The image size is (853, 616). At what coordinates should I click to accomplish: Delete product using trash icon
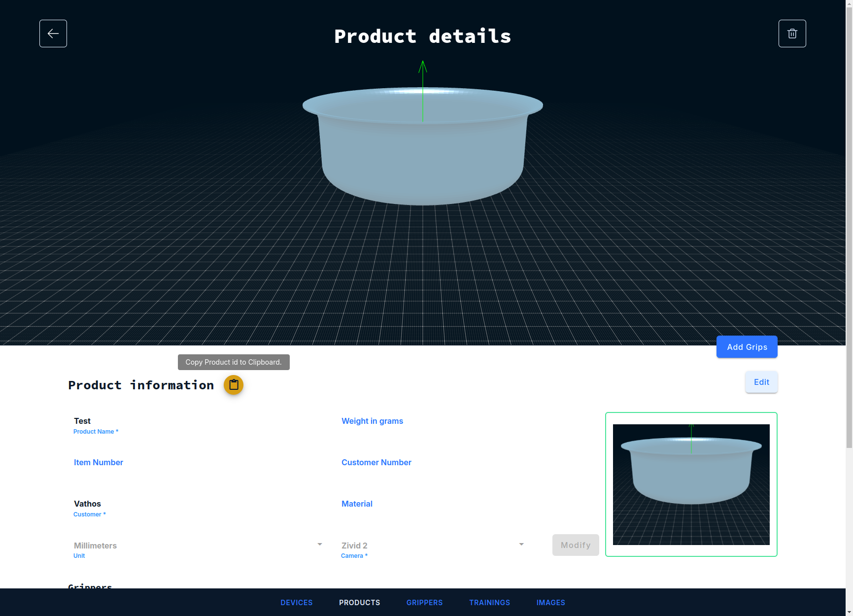[792, 34]
